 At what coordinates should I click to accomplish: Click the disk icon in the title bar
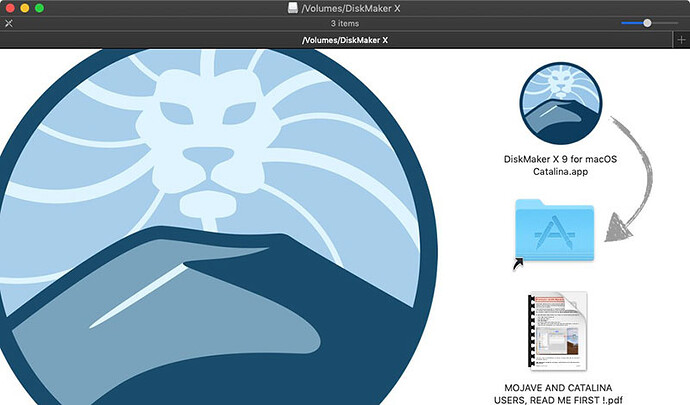pos(291,8)
